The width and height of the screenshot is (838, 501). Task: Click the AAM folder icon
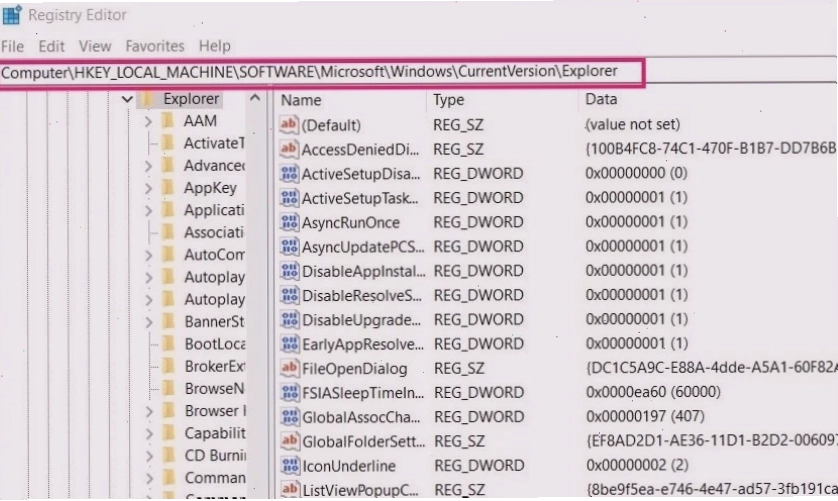(168, 121)
